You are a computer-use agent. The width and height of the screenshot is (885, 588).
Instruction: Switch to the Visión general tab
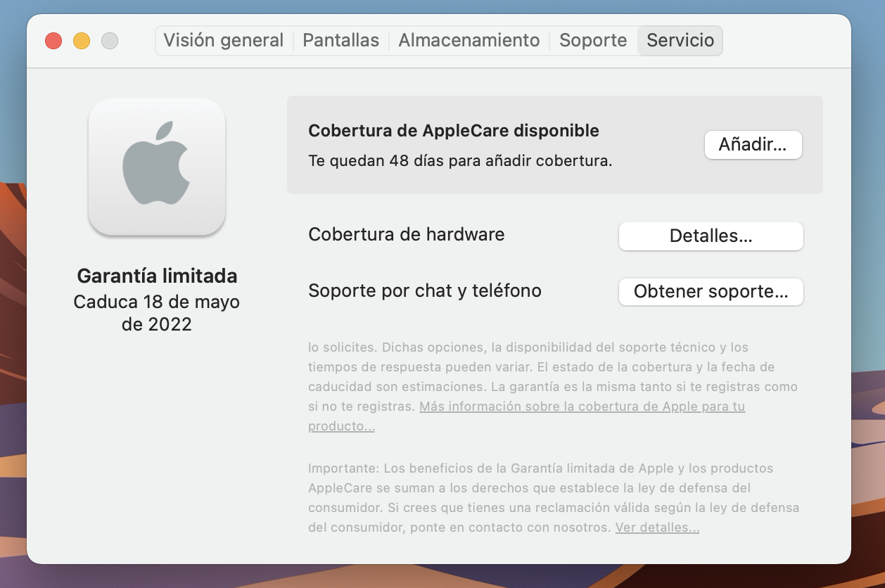(224, 40)
